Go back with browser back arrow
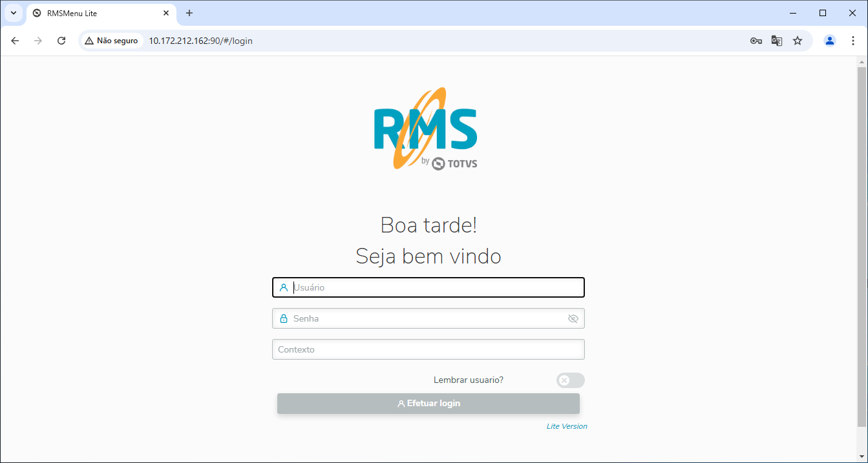Screen dimensions: 868x463 [16, 41]
